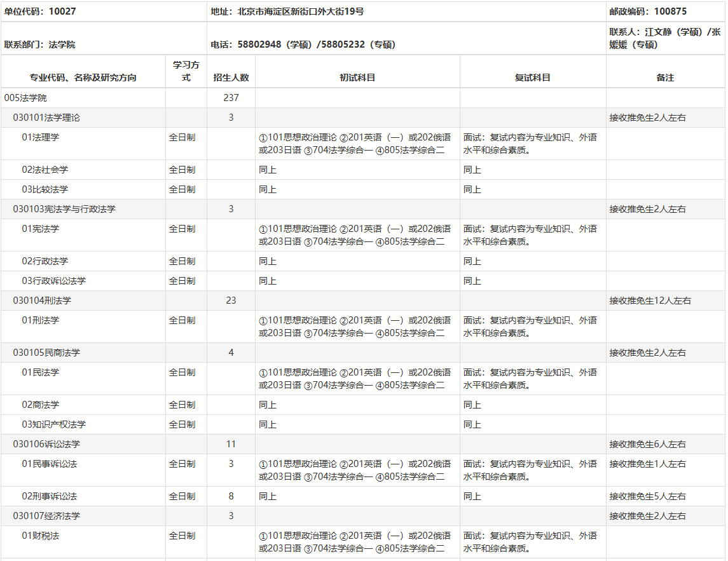Image resolution: width=728 pixels, height=561 pixels.
Task: Click the 初试科目 column header
Action: (357, 78)
